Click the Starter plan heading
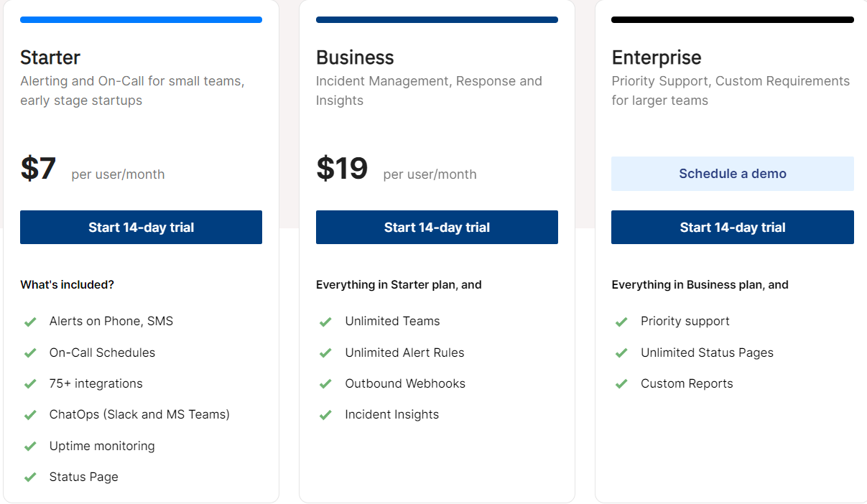 pyautogui.click(x=50, y=57)
